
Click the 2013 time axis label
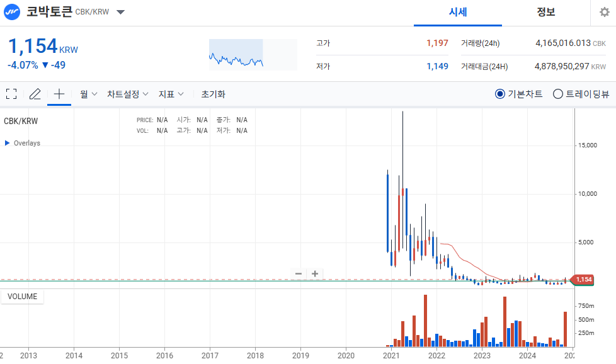tap(29, 355)
